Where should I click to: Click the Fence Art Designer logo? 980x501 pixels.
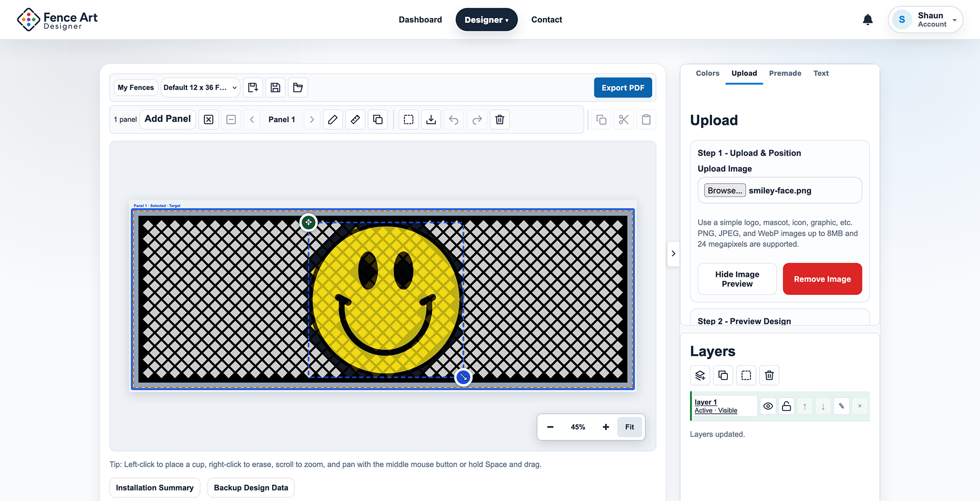pyautogui.click(x=57, y=20)
